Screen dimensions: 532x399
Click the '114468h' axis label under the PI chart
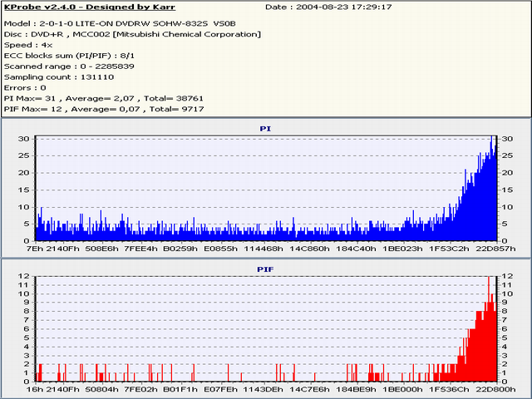tap(264, 249)
